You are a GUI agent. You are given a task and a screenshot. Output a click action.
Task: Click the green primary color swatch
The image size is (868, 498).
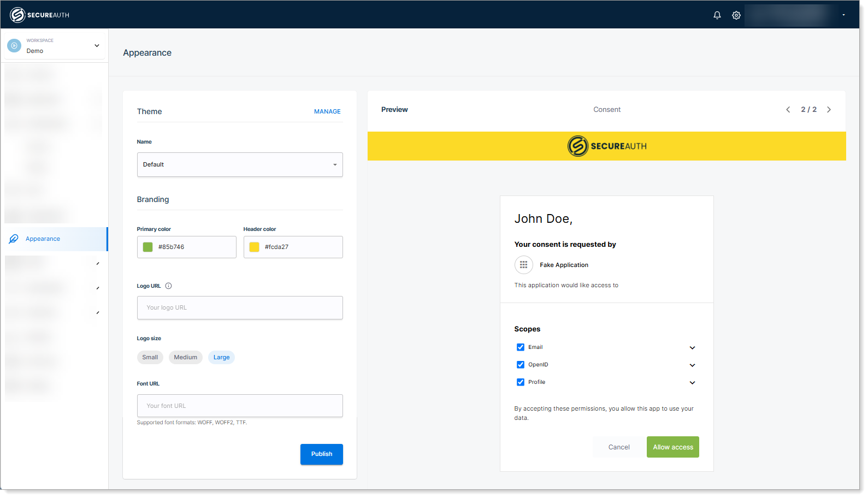[147, 247]
